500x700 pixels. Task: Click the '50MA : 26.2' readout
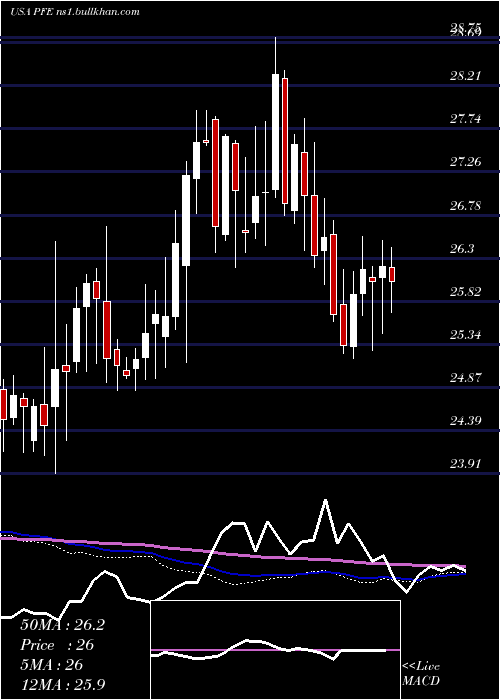pyautogui.click(x=62, y=625)
